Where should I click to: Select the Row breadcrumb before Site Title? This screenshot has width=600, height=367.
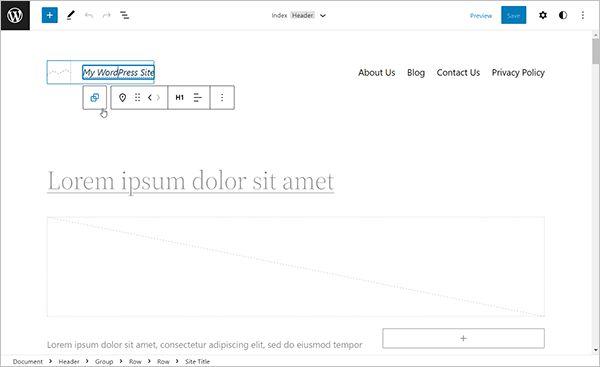point(163,362)
